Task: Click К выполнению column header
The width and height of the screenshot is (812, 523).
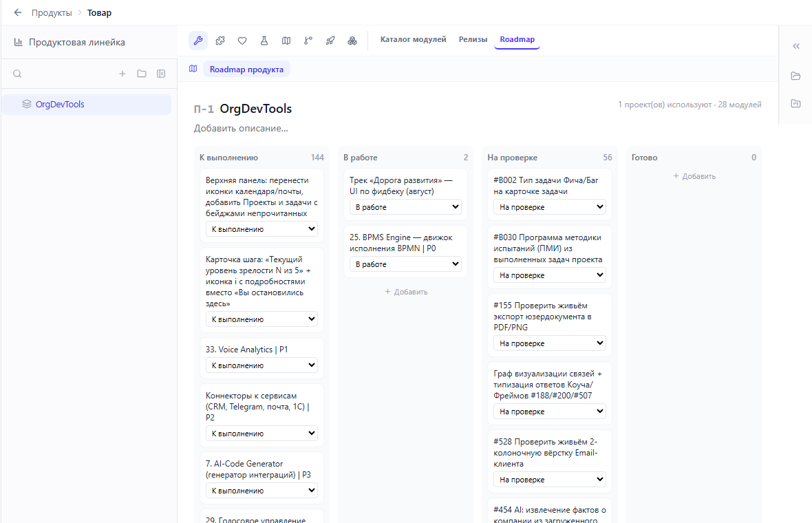Action: click(x=228, y=158)
